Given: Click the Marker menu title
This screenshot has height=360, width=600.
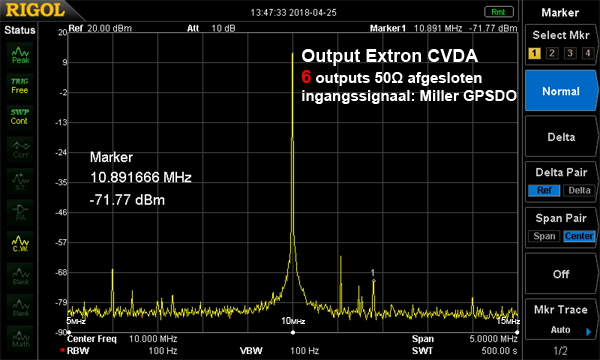Looking at the screenshot, I should click(560, 13).
